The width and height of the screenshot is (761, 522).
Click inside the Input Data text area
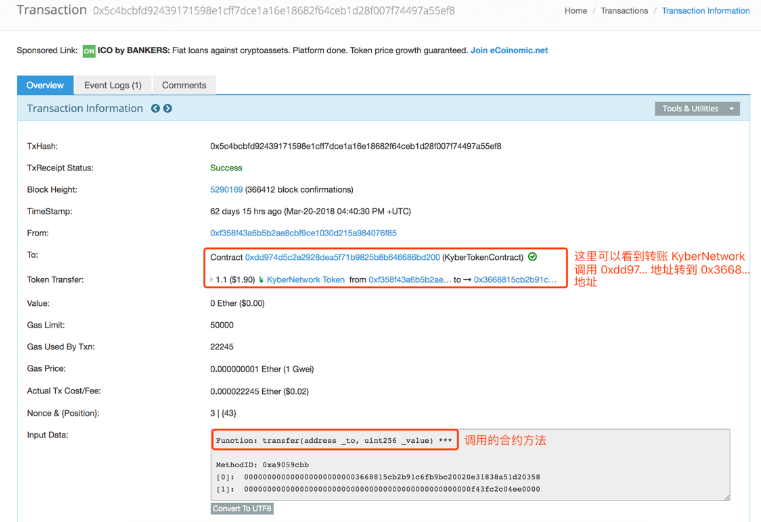470,477
